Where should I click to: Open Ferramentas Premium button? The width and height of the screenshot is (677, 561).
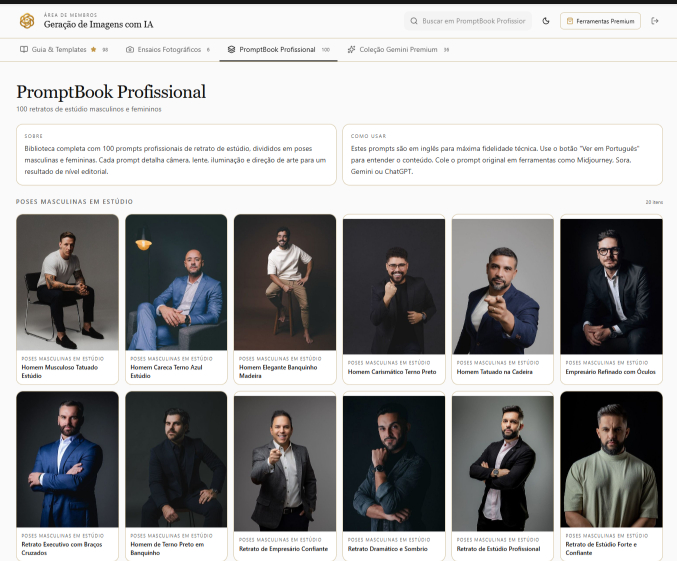pyautogui.click(x=600, y=21)
